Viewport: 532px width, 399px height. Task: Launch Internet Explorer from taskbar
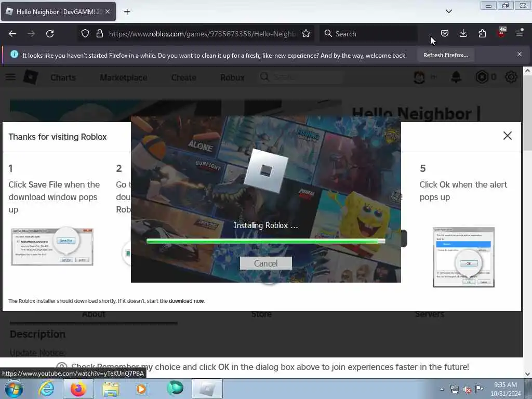(46, 389)
